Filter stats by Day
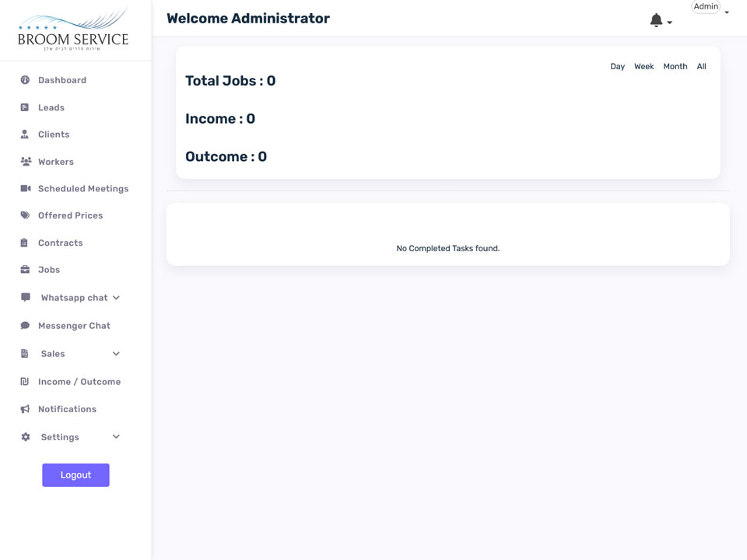This screenshot has height=560, width=747. (617, 66)
